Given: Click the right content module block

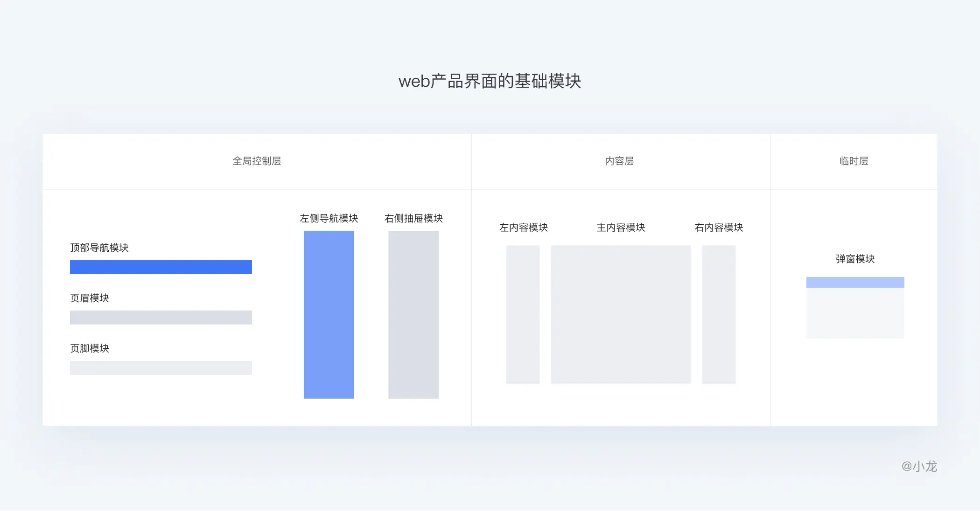Looking at the screenshot, I should pyautogui.click(x=719, y=315).
